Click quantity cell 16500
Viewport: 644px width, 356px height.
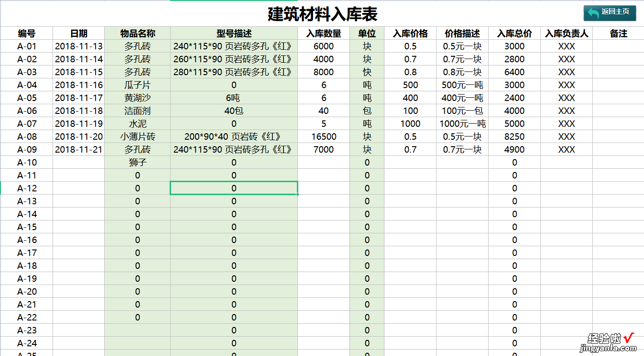click(324, 136)
